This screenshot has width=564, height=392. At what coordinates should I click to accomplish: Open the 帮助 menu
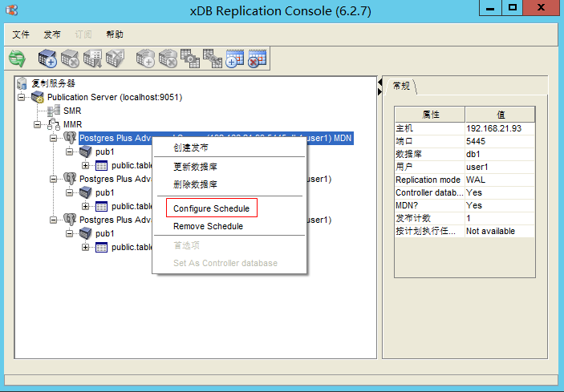click(115, 34)
